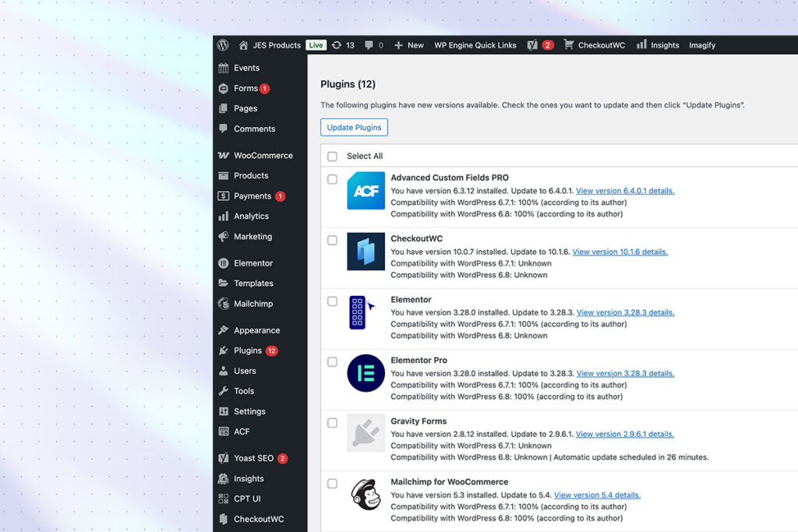This screenshot has width=798, height=532.
Task: Open the JES Products site menu
Action: coord(270,45)
